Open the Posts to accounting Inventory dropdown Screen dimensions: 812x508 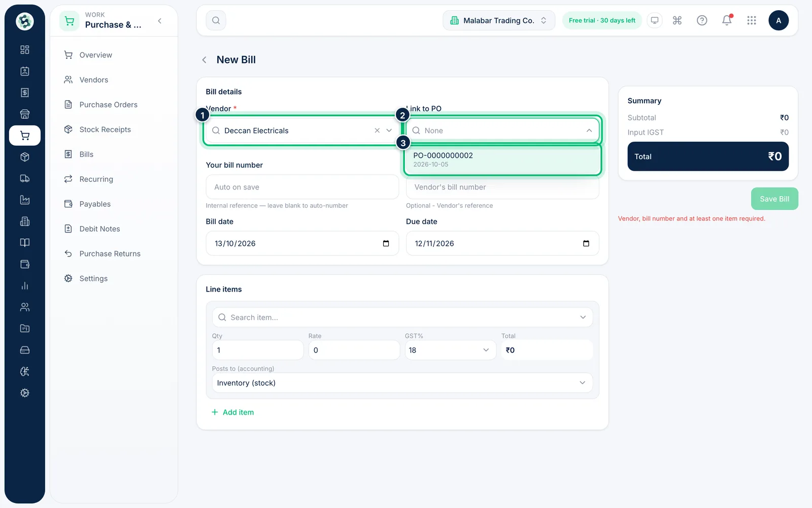tap(402, 383)
